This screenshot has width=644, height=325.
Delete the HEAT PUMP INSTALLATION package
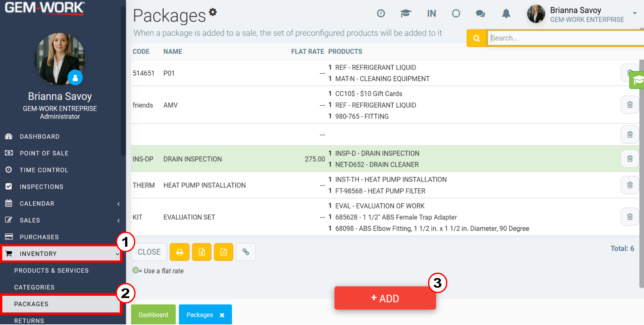pos(630,185)
